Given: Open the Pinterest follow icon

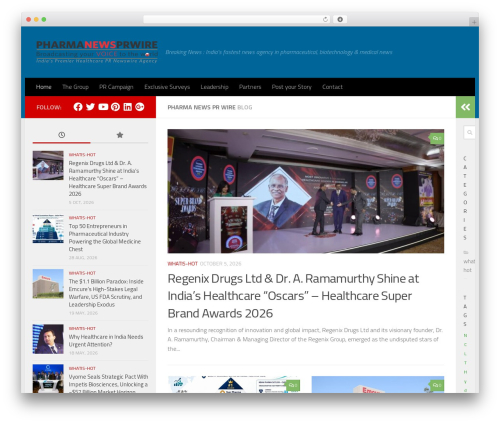Looking at the screenshot, I should (x=115, y=107).
